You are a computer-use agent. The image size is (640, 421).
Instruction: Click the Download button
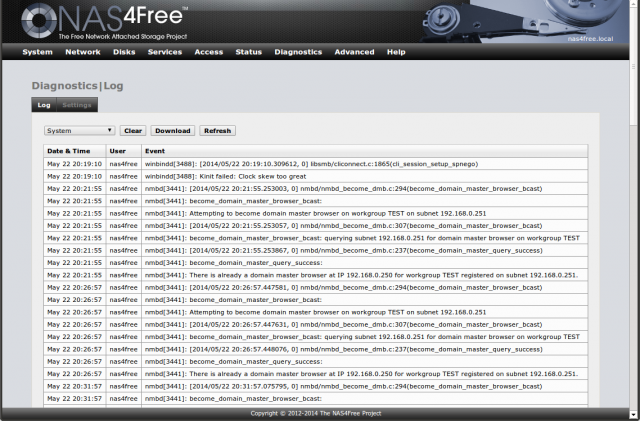click(x=173, y=131)
